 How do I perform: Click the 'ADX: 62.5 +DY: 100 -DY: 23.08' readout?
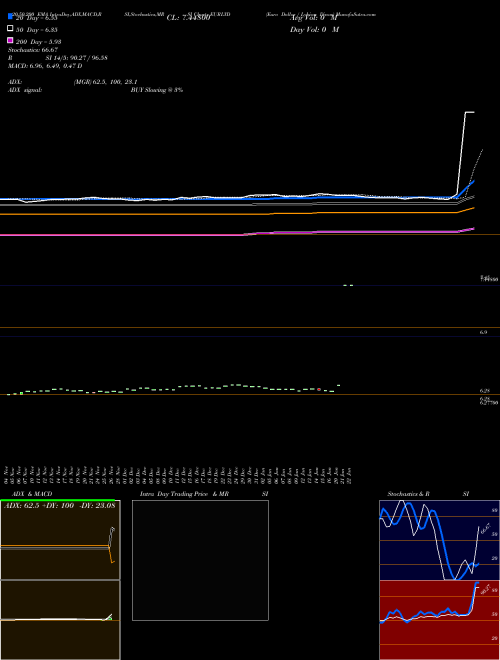click(59, 506)
